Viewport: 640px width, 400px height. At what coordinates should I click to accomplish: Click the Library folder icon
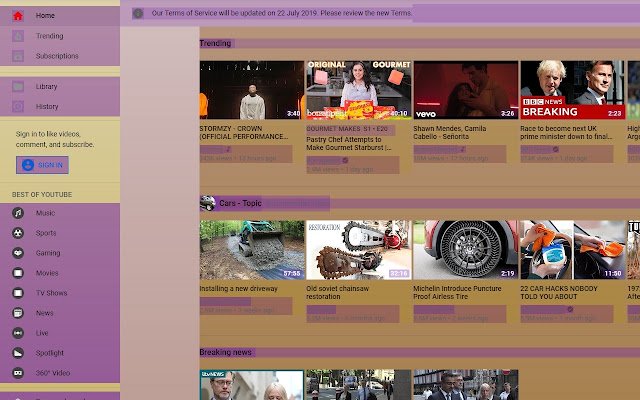pos(18,87)
